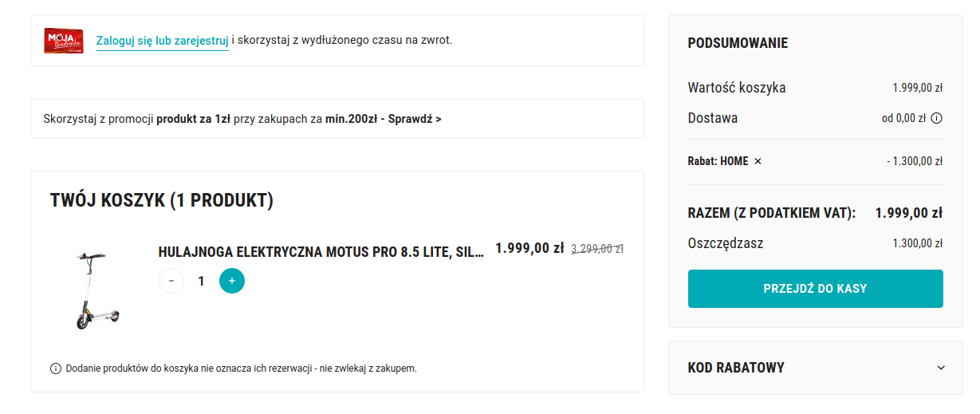The image size is (980, 414).
Task: Click the produkt za 1zł promotion text
Action: click(193, 119)
